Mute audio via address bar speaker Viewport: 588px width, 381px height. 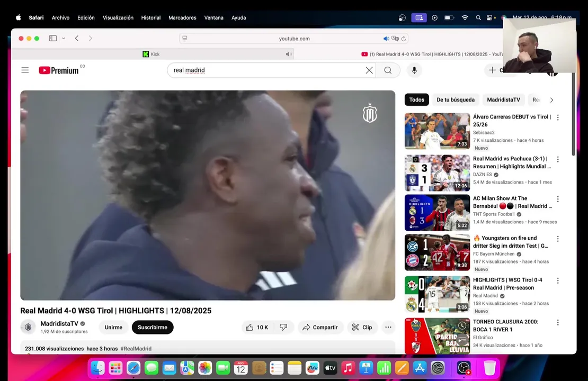[x=386, y=39]
